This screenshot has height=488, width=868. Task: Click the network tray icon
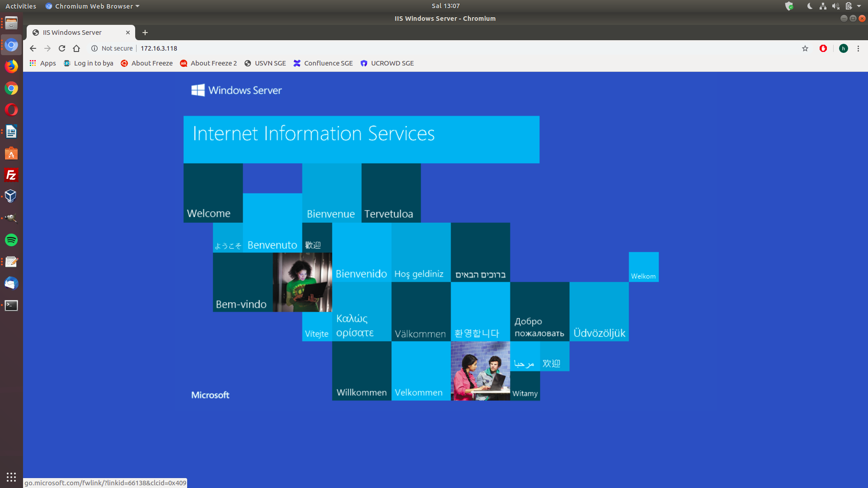[x=823, y=6]
